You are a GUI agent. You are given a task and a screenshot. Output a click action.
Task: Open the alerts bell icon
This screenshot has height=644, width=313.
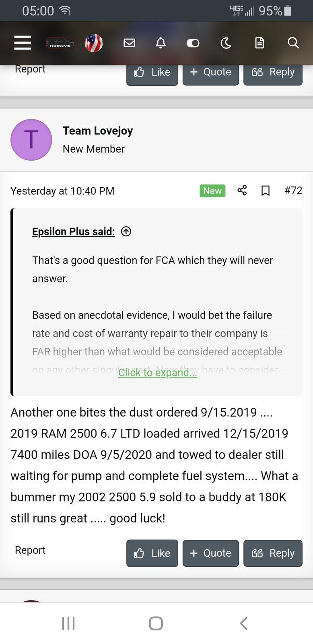click(161, 43)
